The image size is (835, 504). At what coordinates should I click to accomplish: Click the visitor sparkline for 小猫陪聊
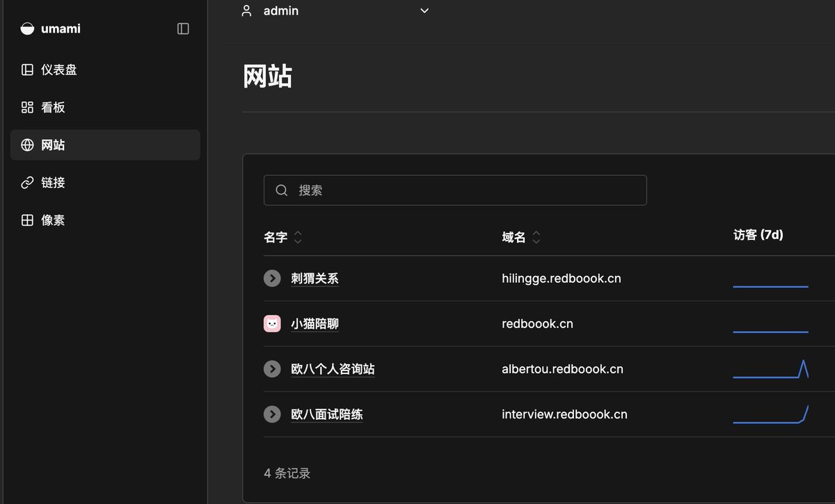coord(771,332)
